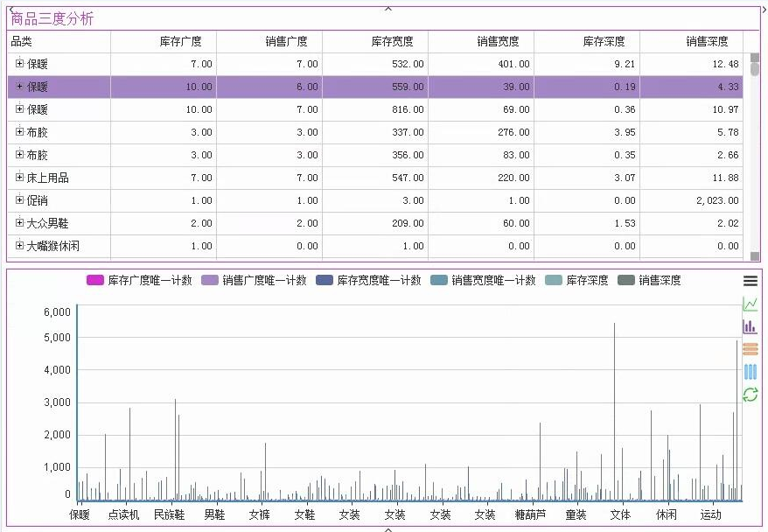Select the 83.00 销售宽度 cell
The image size is (768, 532).
[x=481, y=155]
